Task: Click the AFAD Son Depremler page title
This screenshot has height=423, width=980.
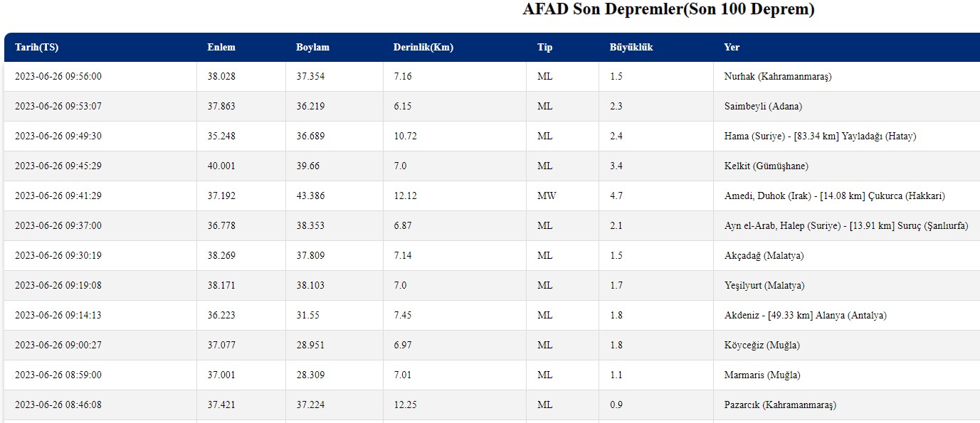Action: point(668,10)
